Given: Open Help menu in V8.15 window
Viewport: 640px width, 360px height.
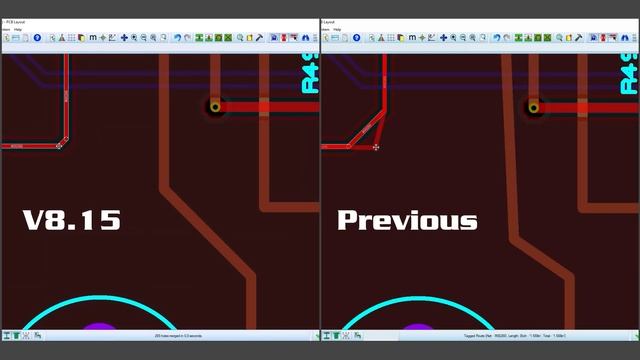Looking at the screenshot, I should coord(18,30).
